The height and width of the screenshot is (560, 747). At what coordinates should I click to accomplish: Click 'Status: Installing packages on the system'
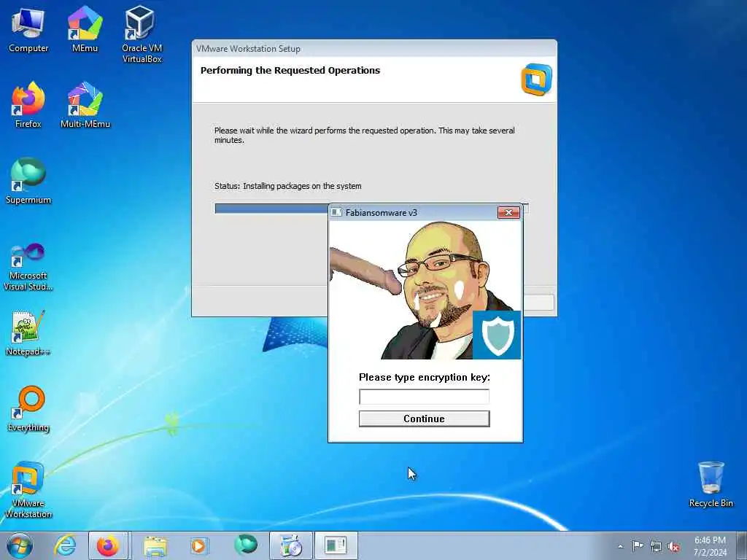(x=287, y=186)
